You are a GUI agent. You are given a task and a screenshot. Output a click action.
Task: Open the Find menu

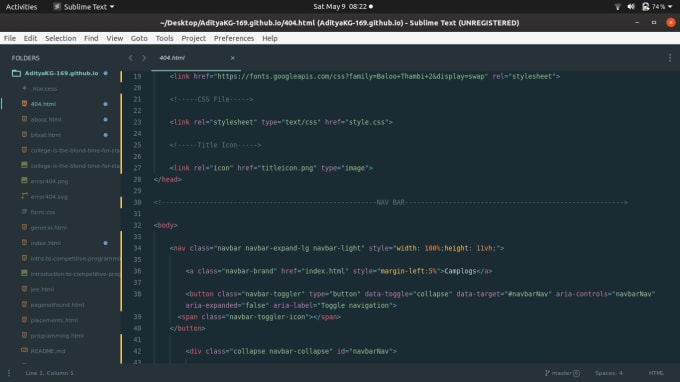[x=91, y=38]
